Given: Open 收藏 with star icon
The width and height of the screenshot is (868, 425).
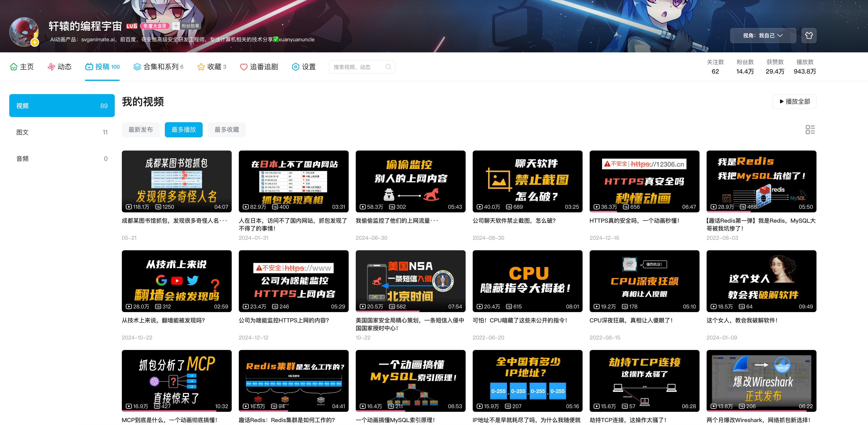Looking at the screenshot, I should click(x=212, y=67).
